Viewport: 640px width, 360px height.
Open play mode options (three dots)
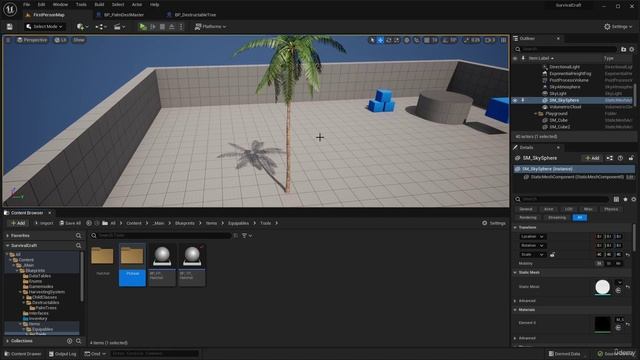coord(181,27)
